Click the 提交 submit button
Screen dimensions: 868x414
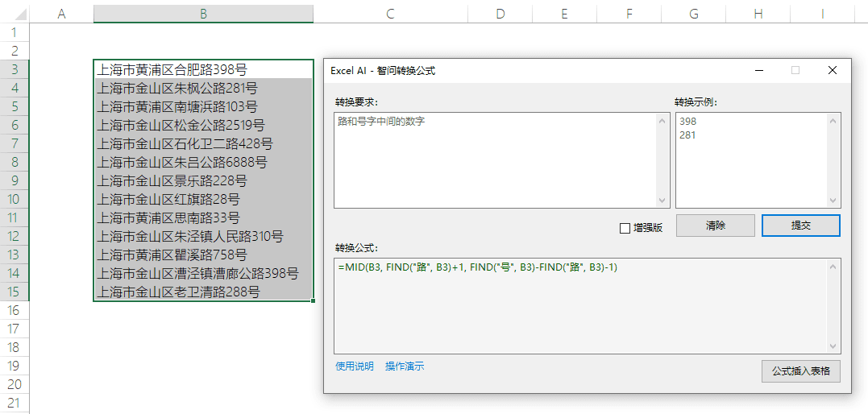pos(801,226)
